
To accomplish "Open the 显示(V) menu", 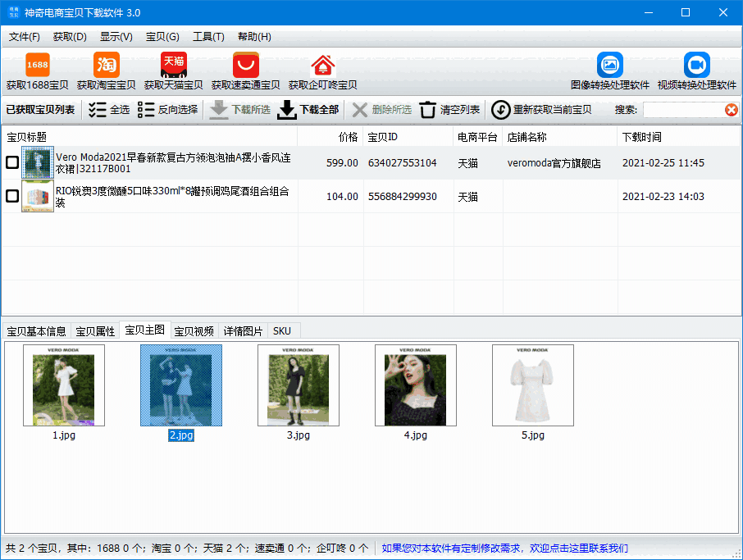I will (116, 36).
